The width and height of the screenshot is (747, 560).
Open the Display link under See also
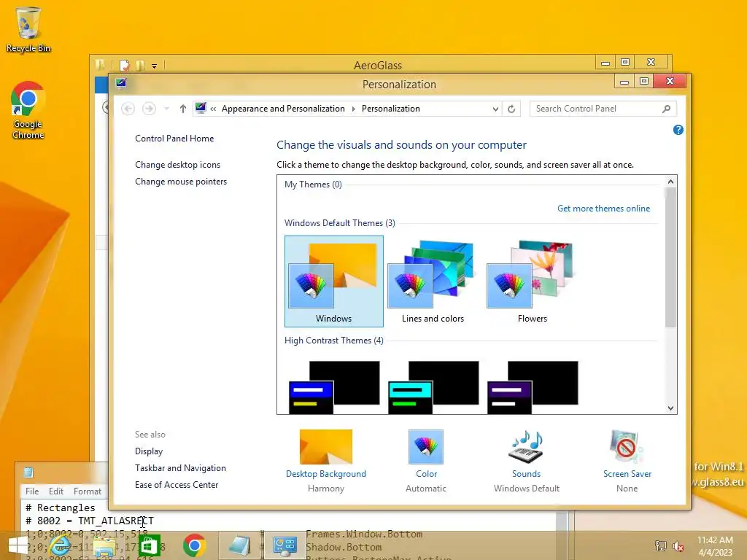coord(149,451)
